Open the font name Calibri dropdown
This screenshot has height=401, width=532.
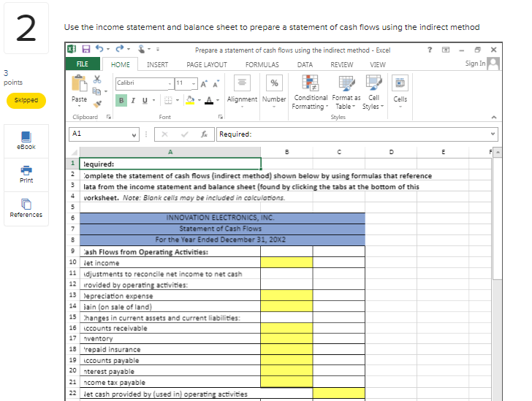(170, 83)
